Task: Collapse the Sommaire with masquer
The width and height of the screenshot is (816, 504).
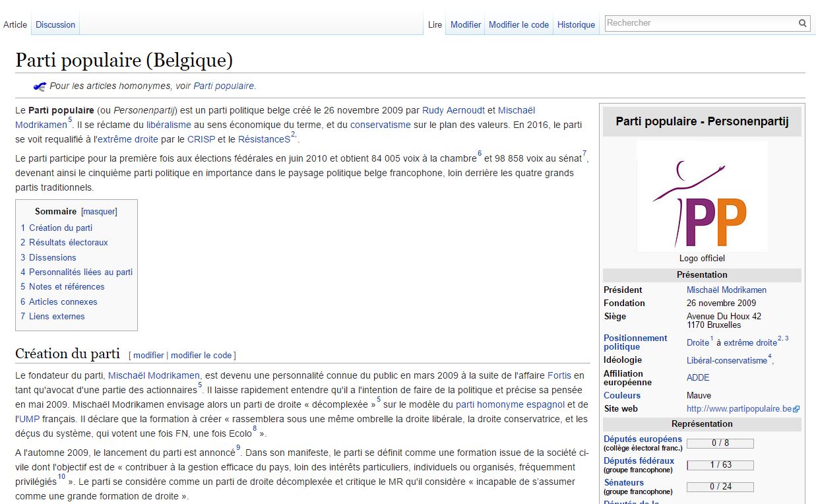Action: [99, 212]
